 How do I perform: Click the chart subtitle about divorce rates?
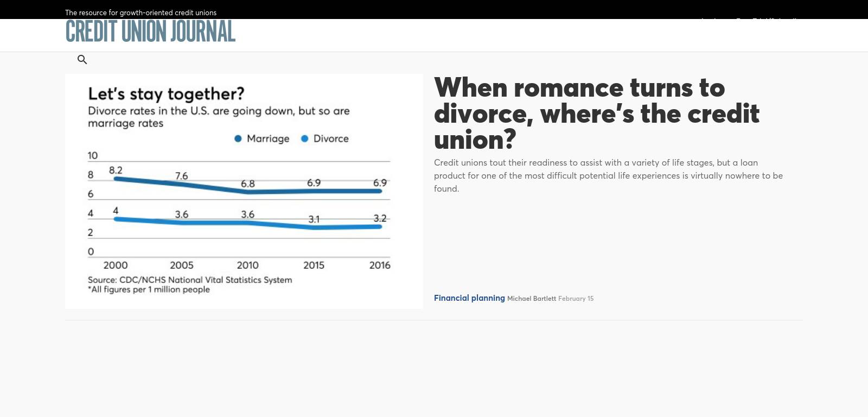click(x=219, y=117)
